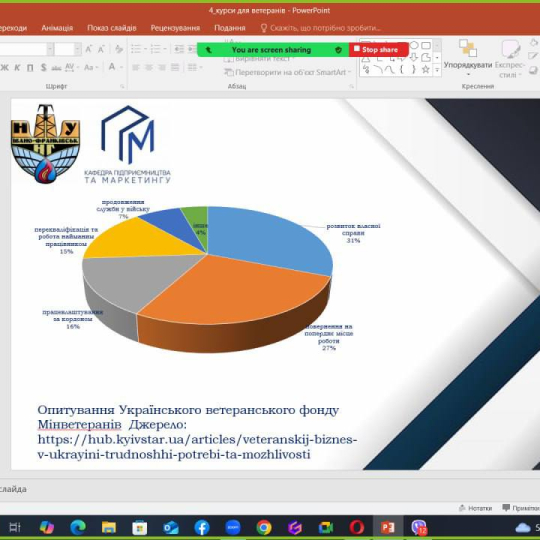Toggle underline П formatting
This screenshot has height=540, width=540.
coord(30,68)
